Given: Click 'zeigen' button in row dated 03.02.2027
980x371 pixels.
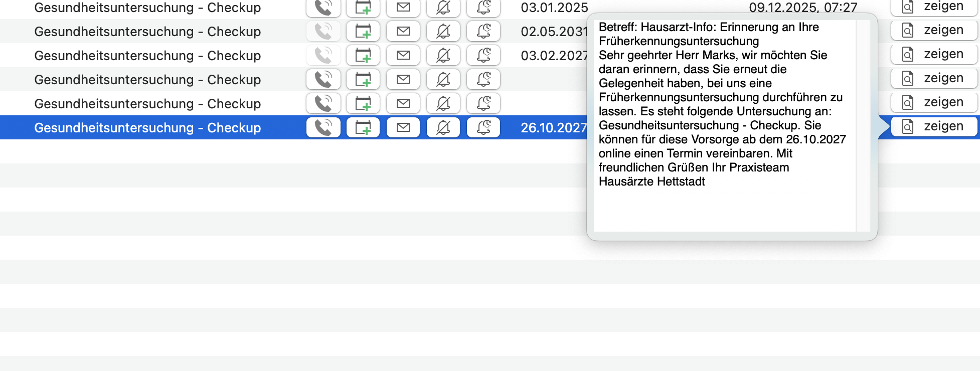Looking at the screenshot, I should [x=934, y=54].
